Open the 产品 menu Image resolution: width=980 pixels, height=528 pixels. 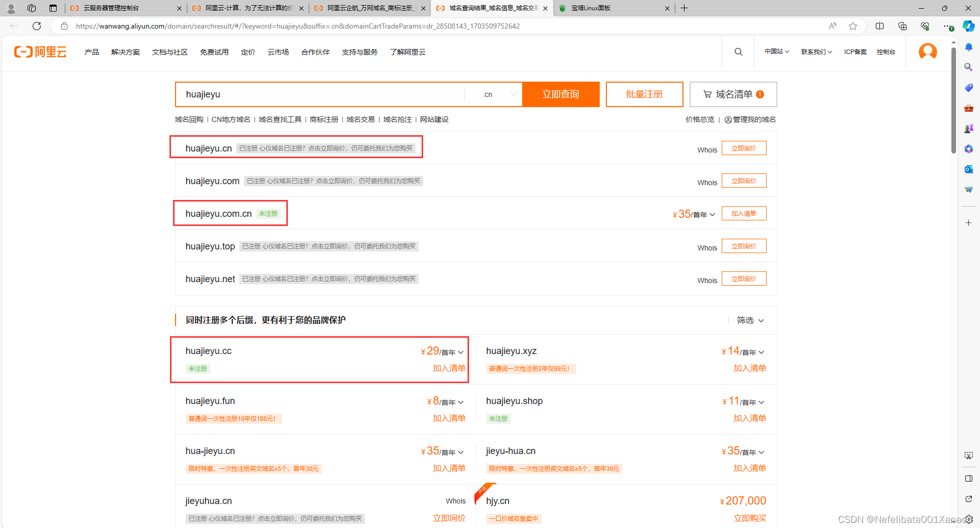92,52
